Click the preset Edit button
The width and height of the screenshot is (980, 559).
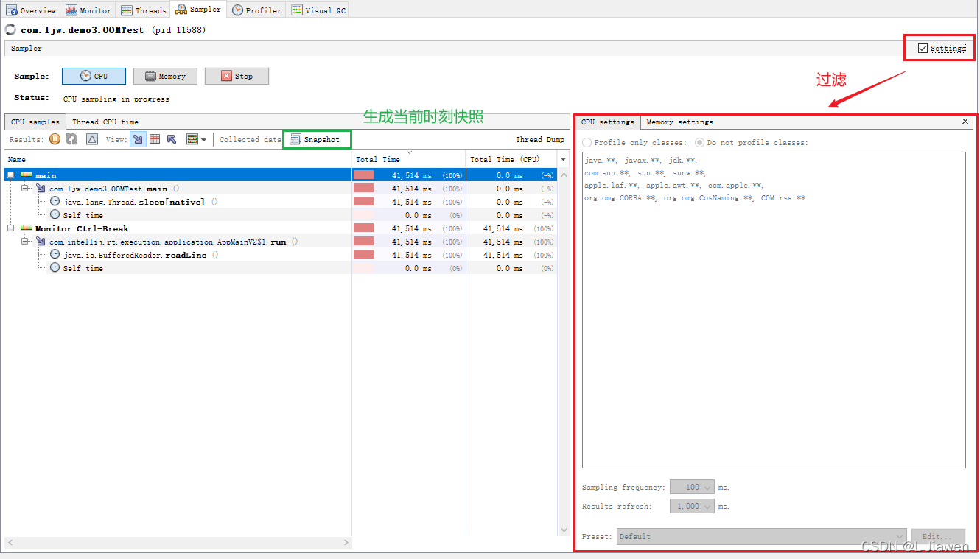[x=938, y=536]
